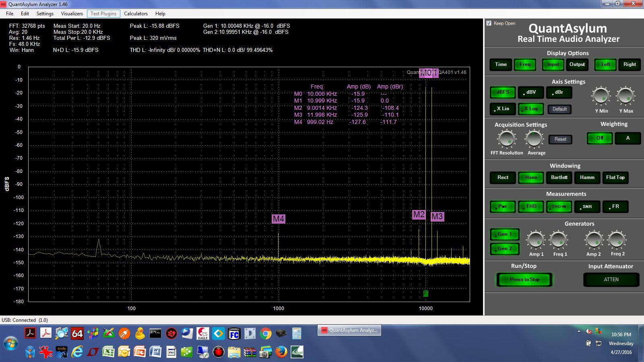Open the Test Plugins menu
Screen dimensions: 644x362
103,13
